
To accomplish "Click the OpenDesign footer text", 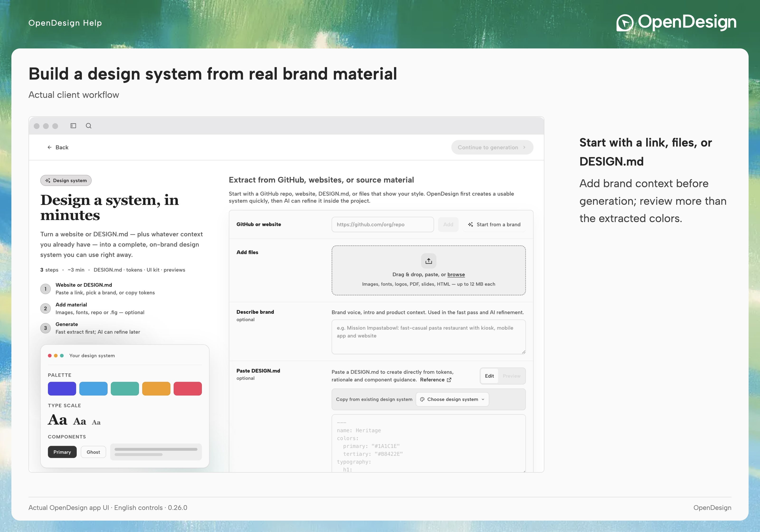I will tap(712, 508).
